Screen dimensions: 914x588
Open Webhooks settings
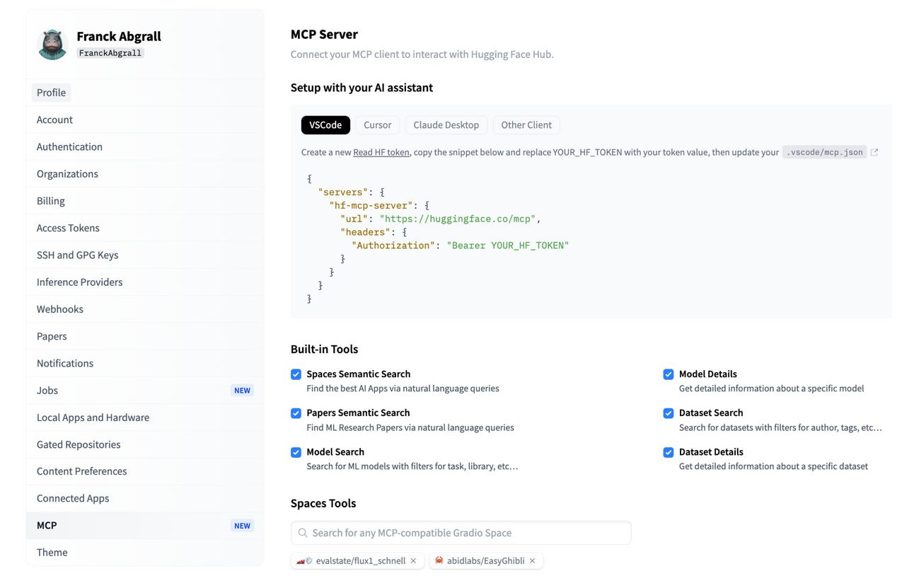click(145, 309)
